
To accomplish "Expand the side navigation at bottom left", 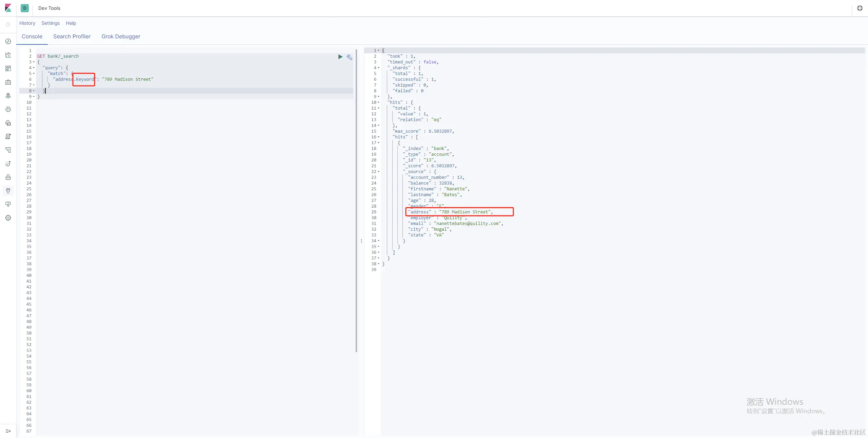I will 8,431.
